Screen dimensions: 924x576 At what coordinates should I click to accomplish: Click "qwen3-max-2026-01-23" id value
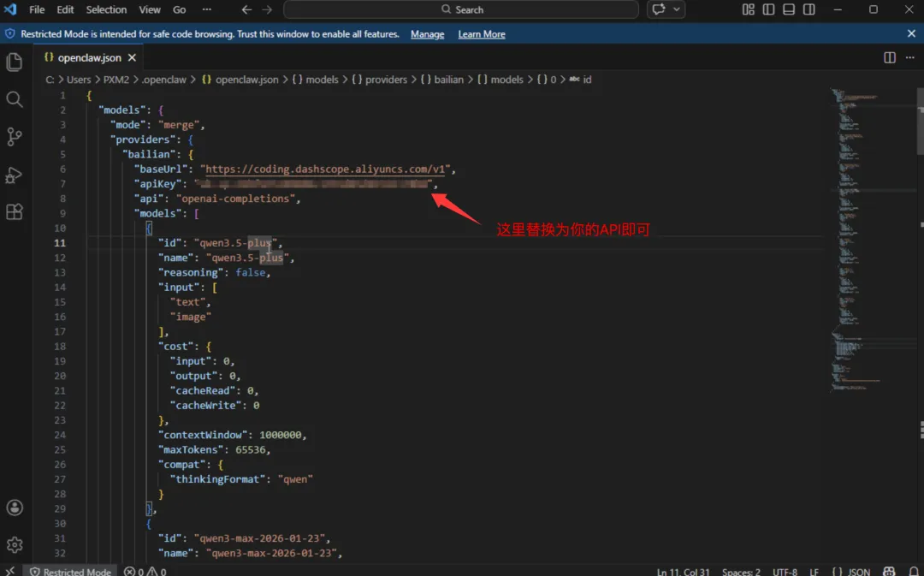[259, 538]
